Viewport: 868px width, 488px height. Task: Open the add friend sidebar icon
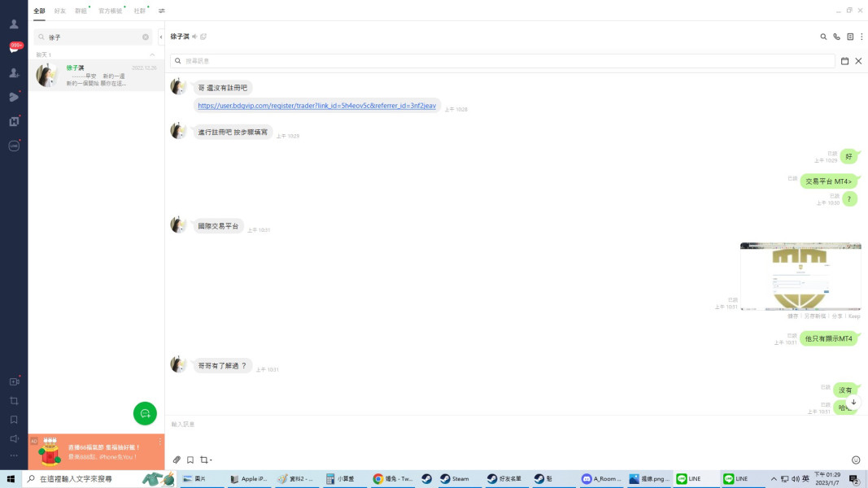click(14, 72)
